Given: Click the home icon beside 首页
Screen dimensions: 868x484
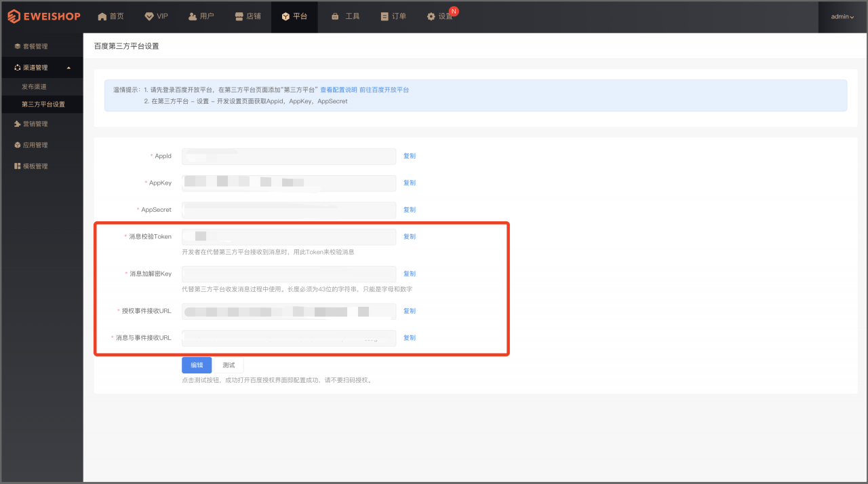Looking at the screenshot, I should pyautogui.click(x=102, y=16).
